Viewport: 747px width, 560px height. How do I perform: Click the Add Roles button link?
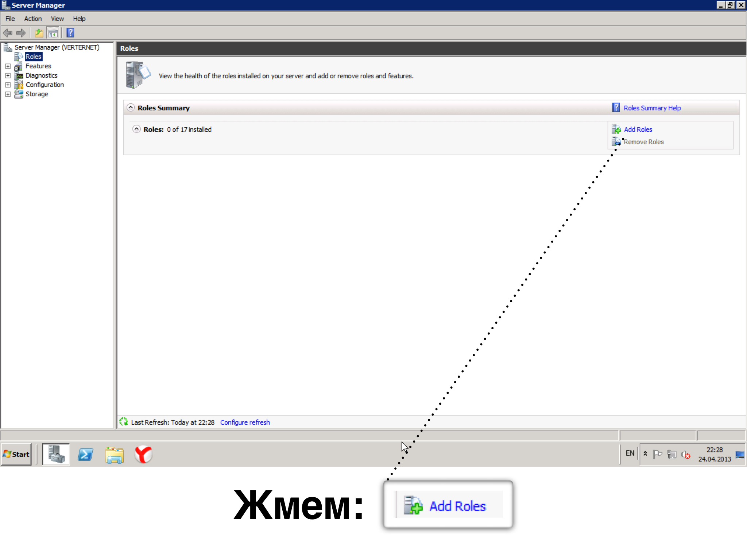638,129
